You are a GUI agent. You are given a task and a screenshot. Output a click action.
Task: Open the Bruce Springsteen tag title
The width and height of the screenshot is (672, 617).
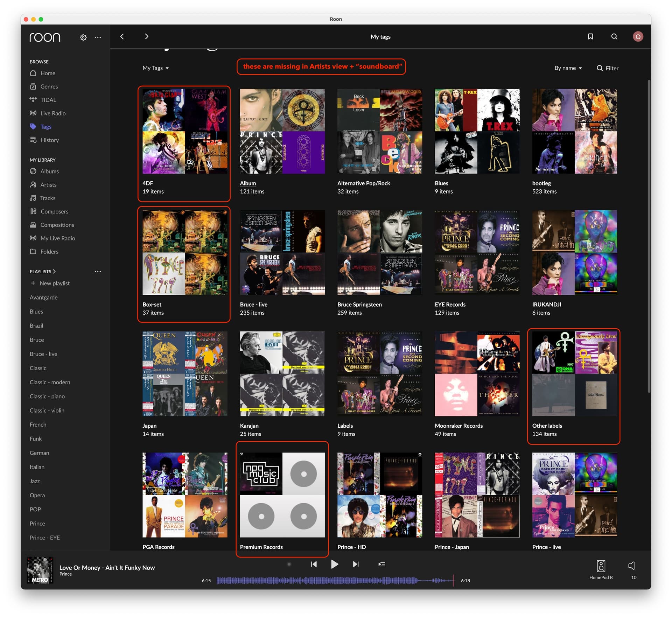coord(359,304)
